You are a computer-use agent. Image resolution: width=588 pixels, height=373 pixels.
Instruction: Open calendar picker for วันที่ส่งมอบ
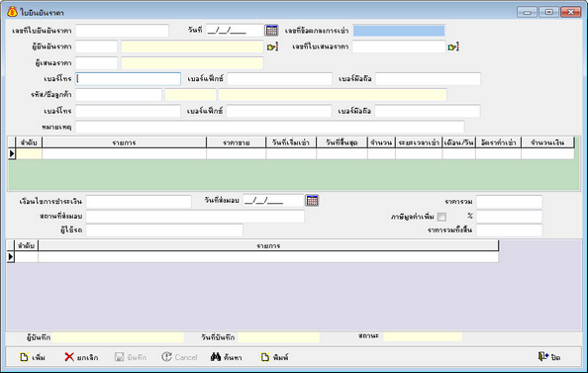pyautogui.click(x=312, y=201)
